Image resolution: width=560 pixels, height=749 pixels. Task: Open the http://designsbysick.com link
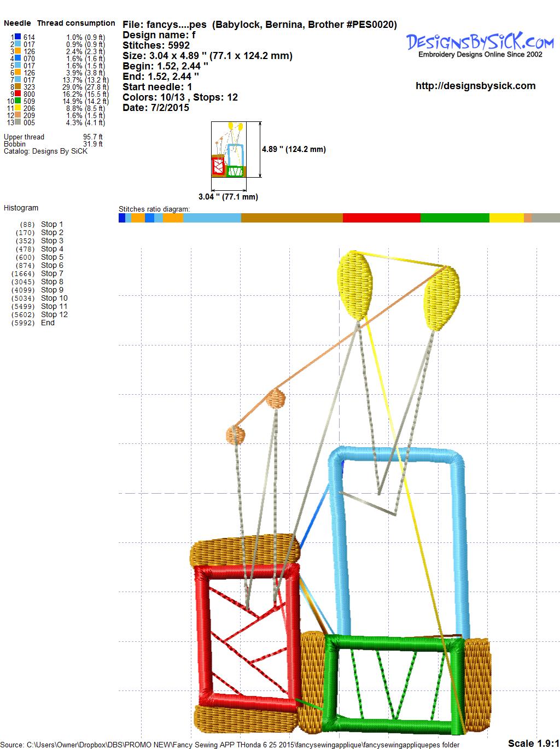coord(475,86)
